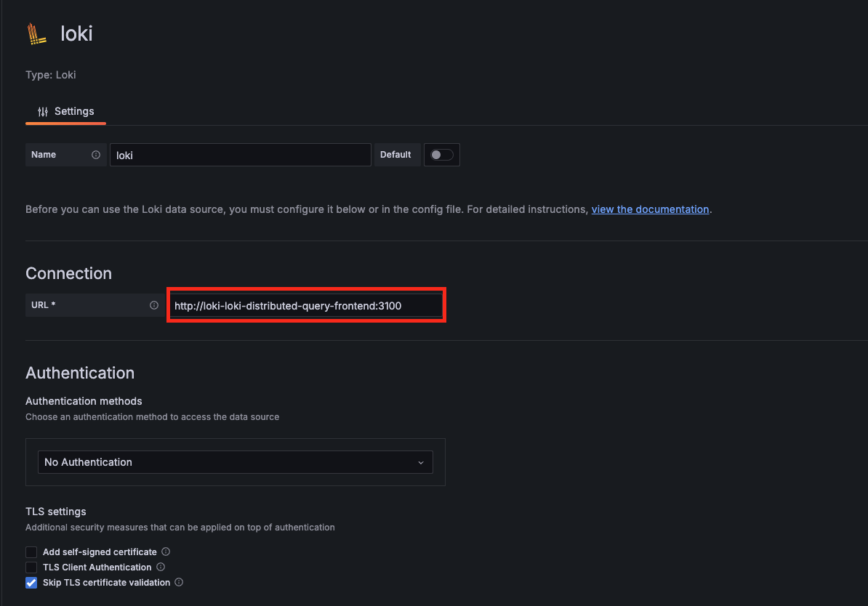This screenshot has width=868, height=606.
Task: Click the info icon beside Skip TLS certificate validation
Action: (x=179, y=582)
